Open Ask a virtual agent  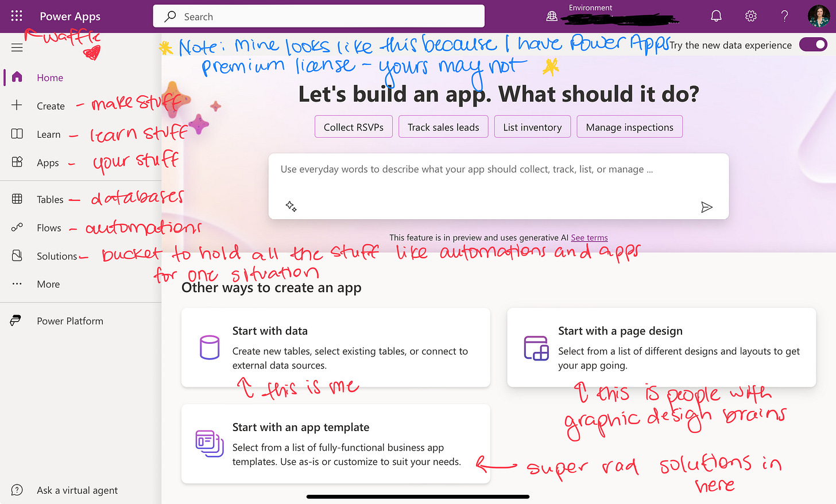click(x=77, y=490)
